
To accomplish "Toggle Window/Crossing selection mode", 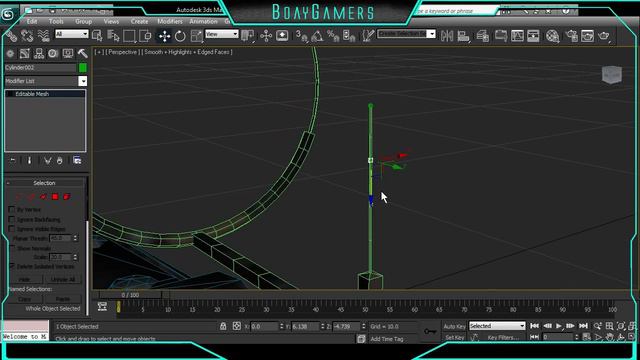I will pos(145,36).
